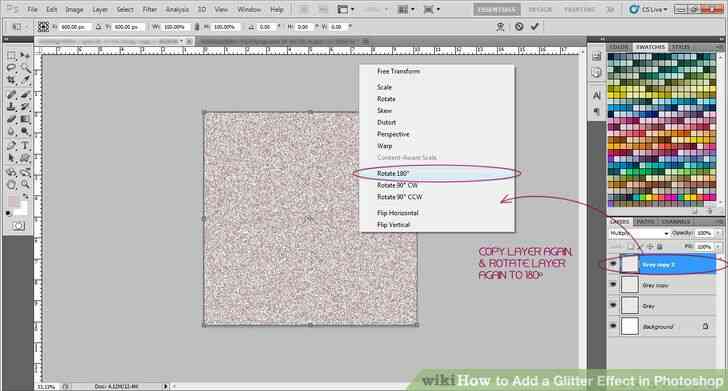Hide the Grey copy 2 layer
This screenshot has height=391, width=728.
click(613, 264)
